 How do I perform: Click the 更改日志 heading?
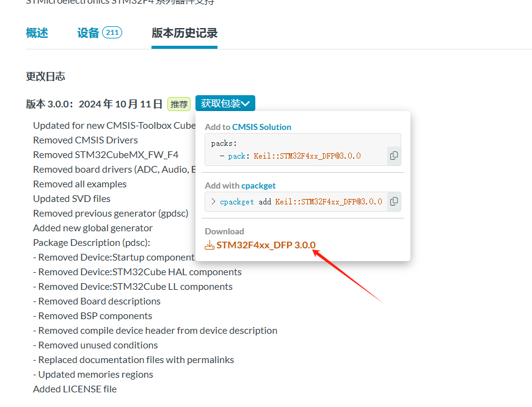tap(45, 77)
